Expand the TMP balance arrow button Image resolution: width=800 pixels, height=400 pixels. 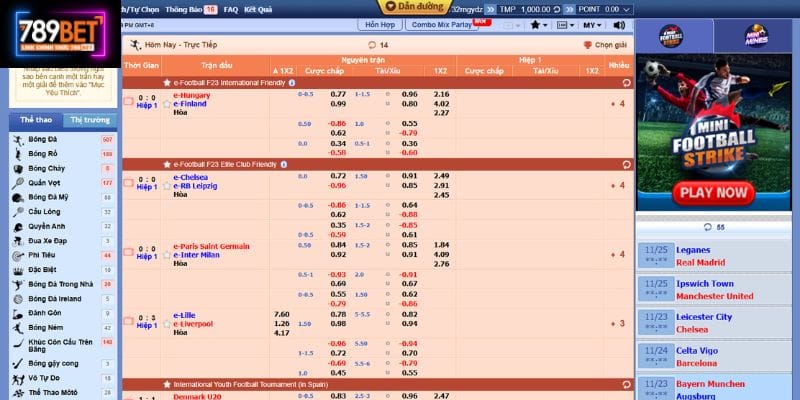tap(490, 9)
